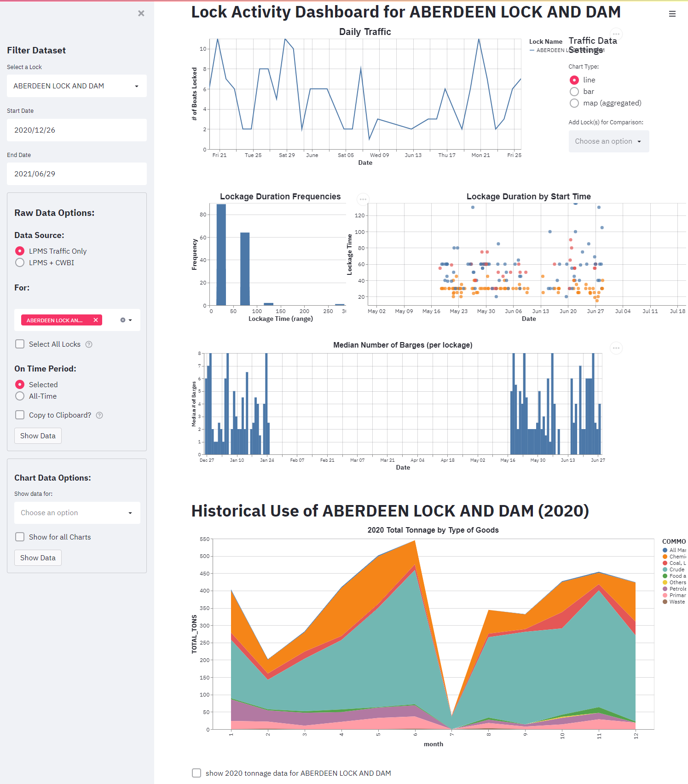Open Median Number of Barges chart ellipsis menu
The width and height of the screenshot is (688, 784).
coord(616,348)
